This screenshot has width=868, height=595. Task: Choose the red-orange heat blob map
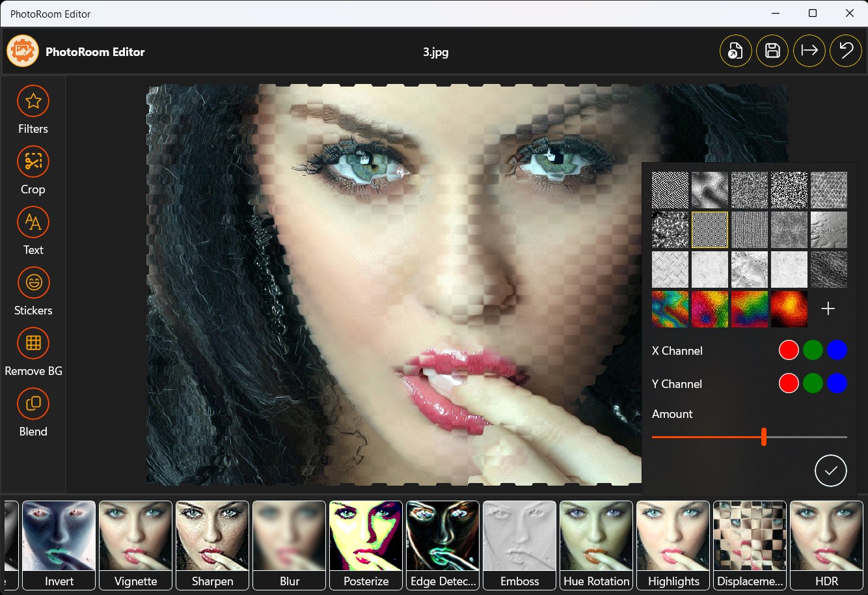coord(789,309)
